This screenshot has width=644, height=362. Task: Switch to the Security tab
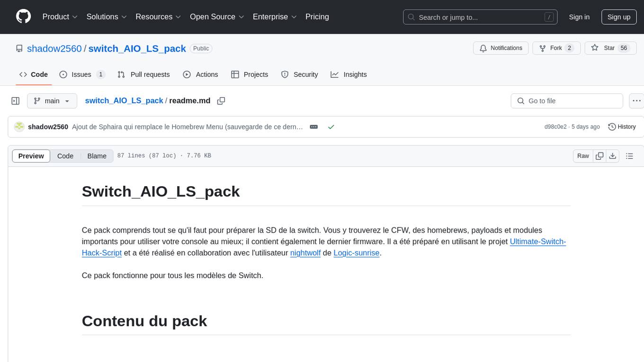click(299, 74)
